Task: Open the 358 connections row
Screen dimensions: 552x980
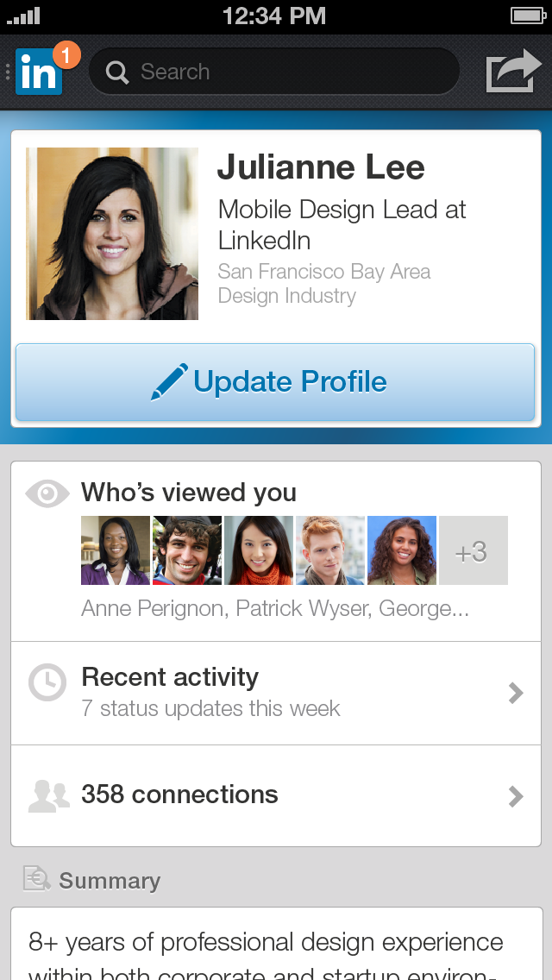Action: click(276, 795)
